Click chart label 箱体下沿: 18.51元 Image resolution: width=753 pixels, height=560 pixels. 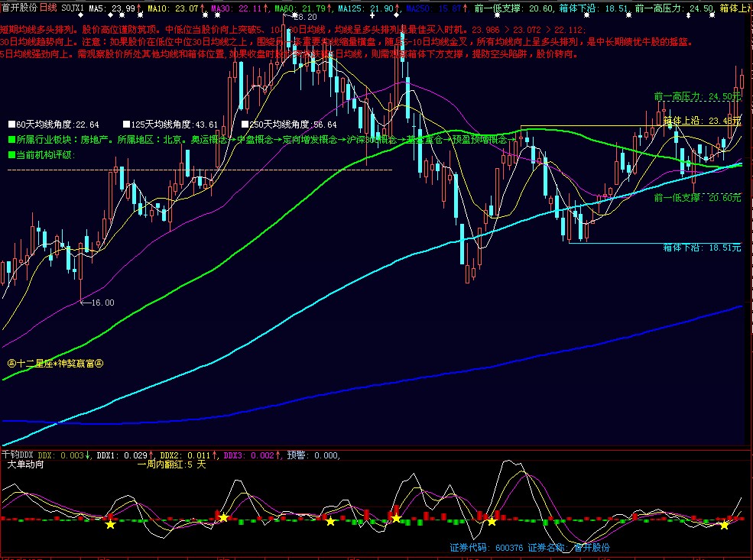tap(702, 248)
